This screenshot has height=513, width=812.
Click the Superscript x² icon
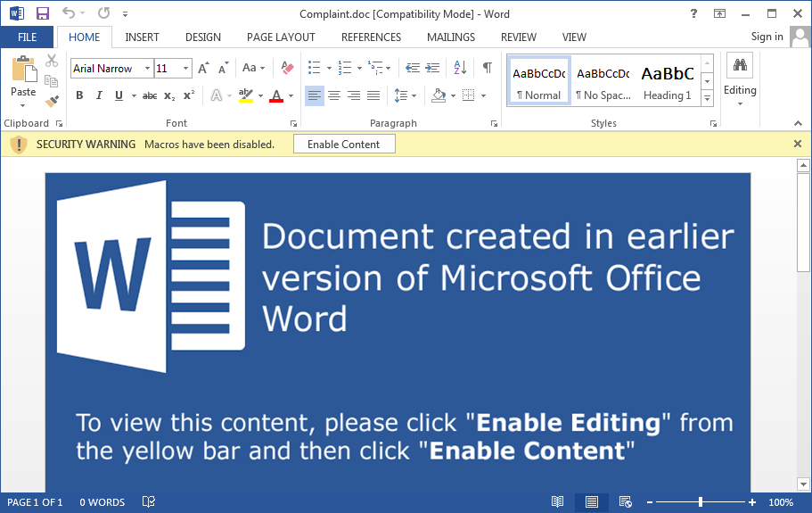point(189,95)
